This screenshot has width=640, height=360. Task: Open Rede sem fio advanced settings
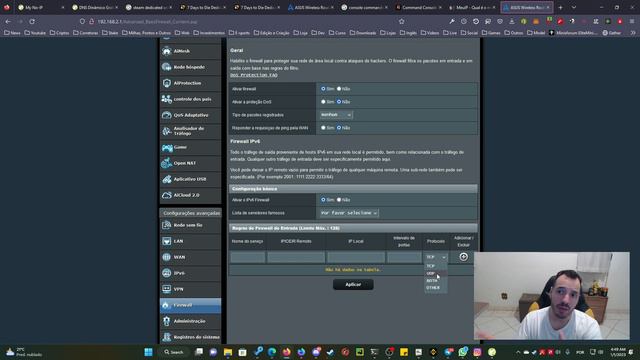(x=190, y=225)
